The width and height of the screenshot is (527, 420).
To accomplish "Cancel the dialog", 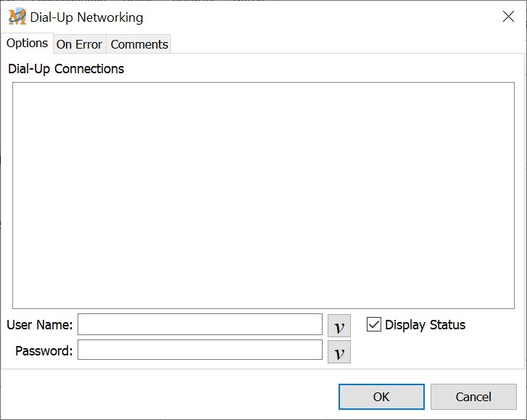I will point(473,397).
